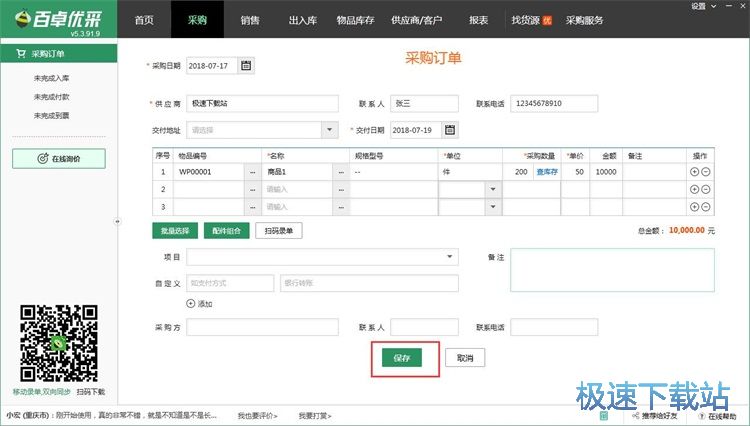Open the 采购服务 tab
Viewport: 750px width, 426px height.
pos(585,20)
